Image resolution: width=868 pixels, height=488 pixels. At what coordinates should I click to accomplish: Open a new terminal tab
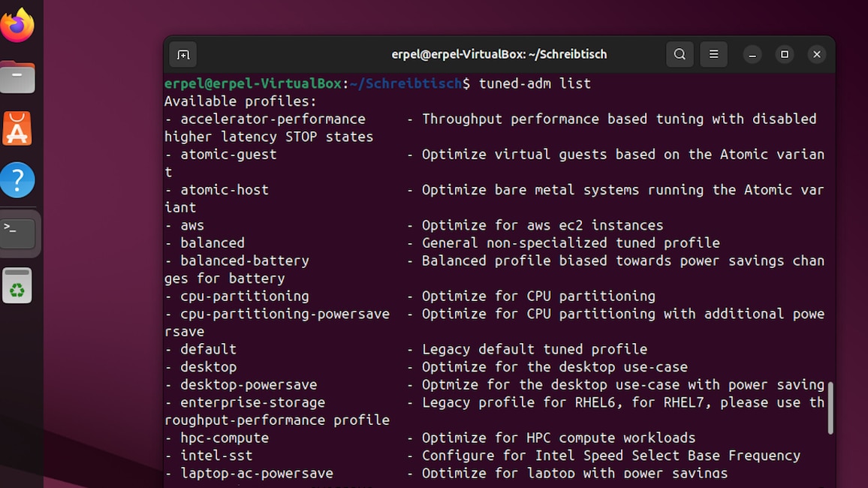(x=183, y=55)
